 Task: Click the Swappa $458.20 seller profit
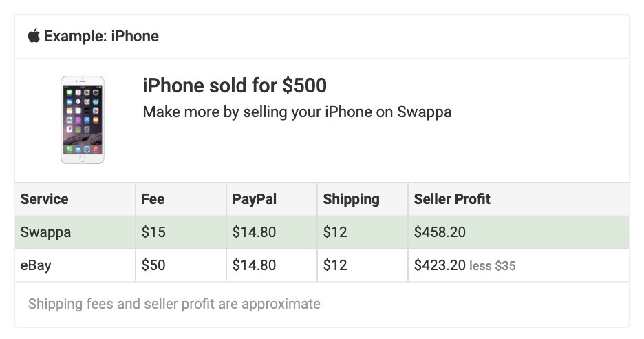point(440,232)
